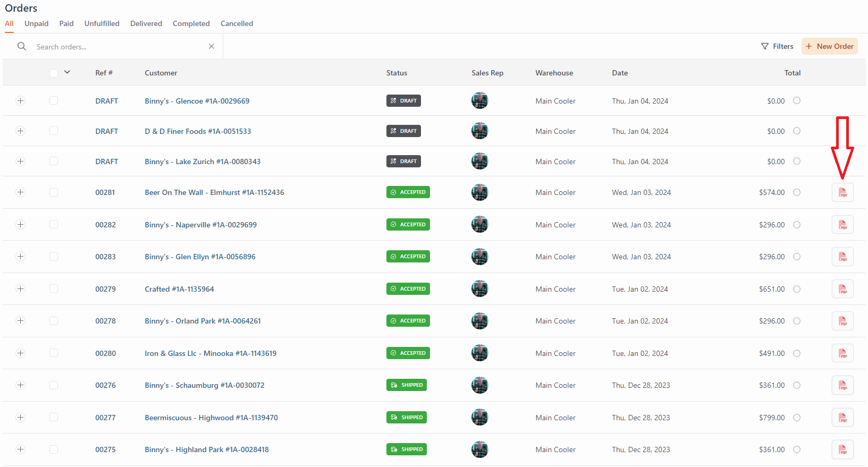This screenshot has width=868, height=467.
Task: Open PDF for order 00283
Action: pyautogui.click(x=842, y=257)
